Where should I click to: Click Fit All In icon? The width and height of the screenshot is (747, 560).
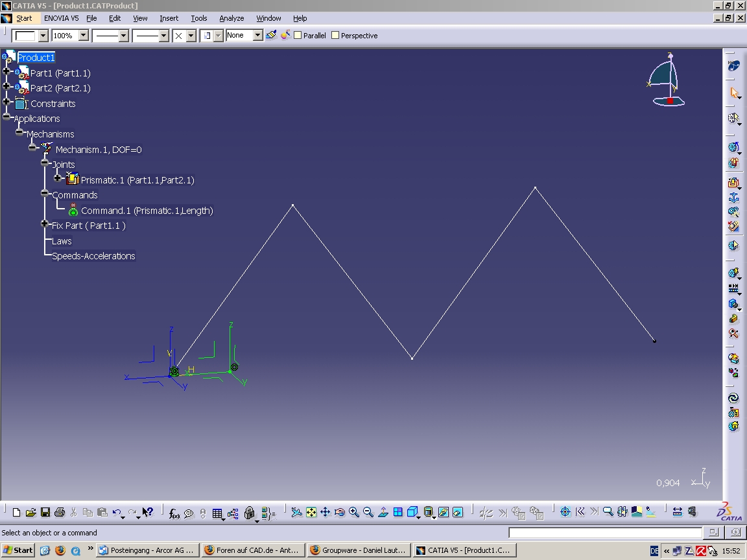311,512
